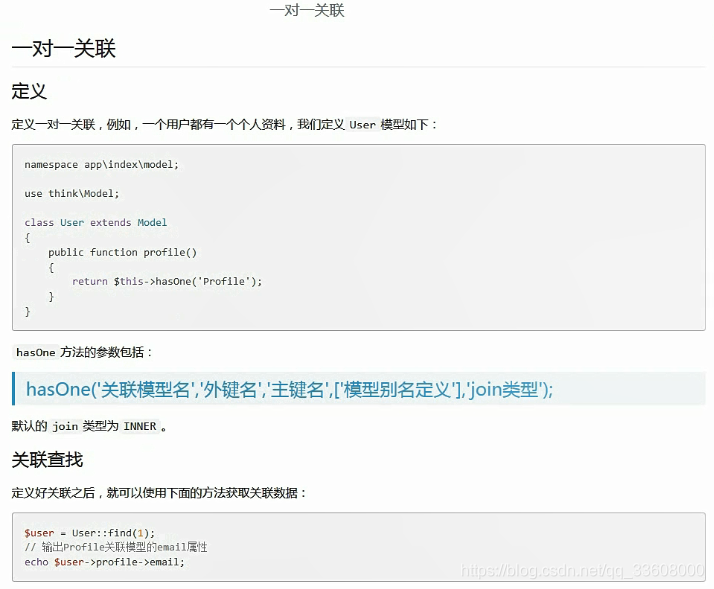
Task: Click the blue hasOne signature blockquote
Action: click(x=359, y=389)
